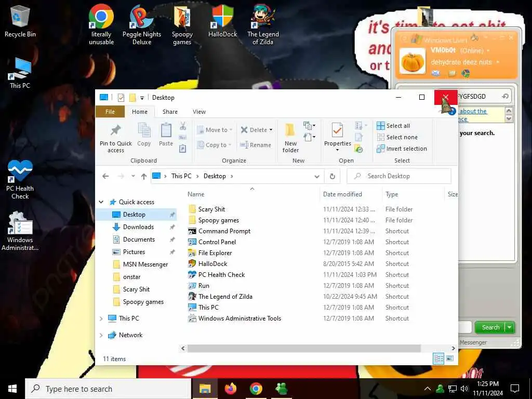The image size is (532, 399).
Task: Open the File tab
Action: click(110, 112)
